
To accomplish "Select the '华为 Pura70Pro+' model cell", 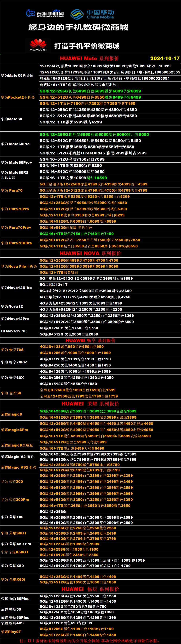I will (19, 228).
